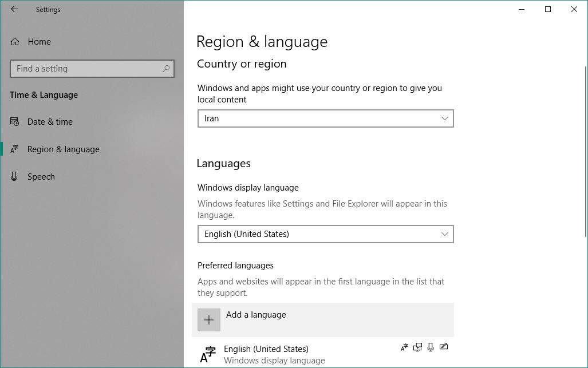Image resolution: width=588 pixels, height=368 pixels.
Task: Click the display language feature icon
Action: (404, 347)
